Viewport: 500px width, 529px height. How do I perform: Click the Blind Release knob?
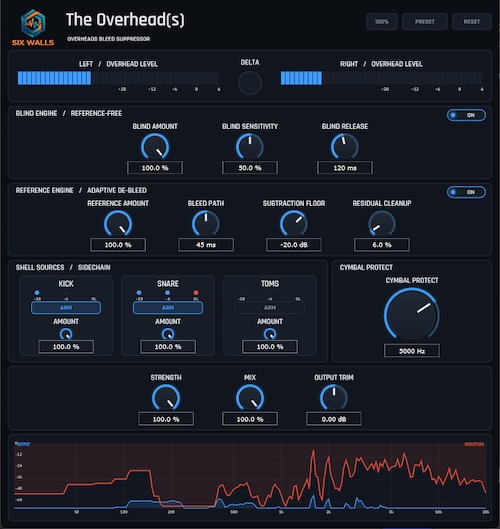click(344, 147)
